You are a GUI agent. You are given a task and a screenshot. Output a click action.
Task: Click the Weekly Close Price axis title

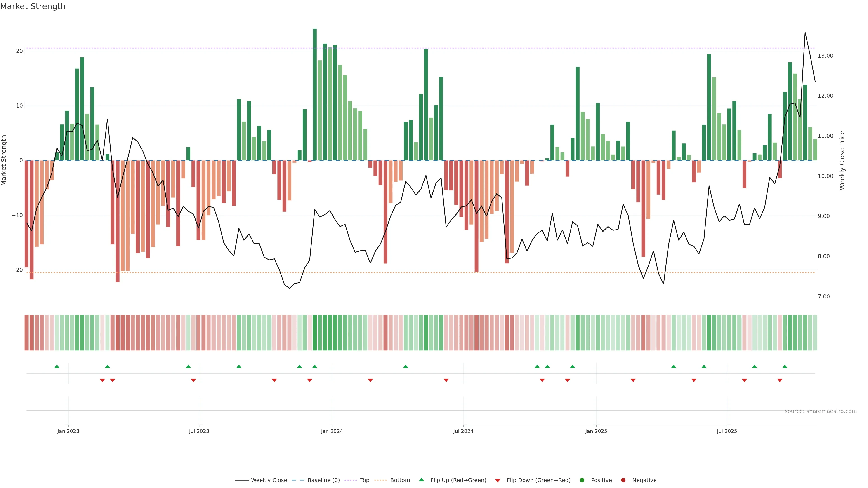(842, 160)
